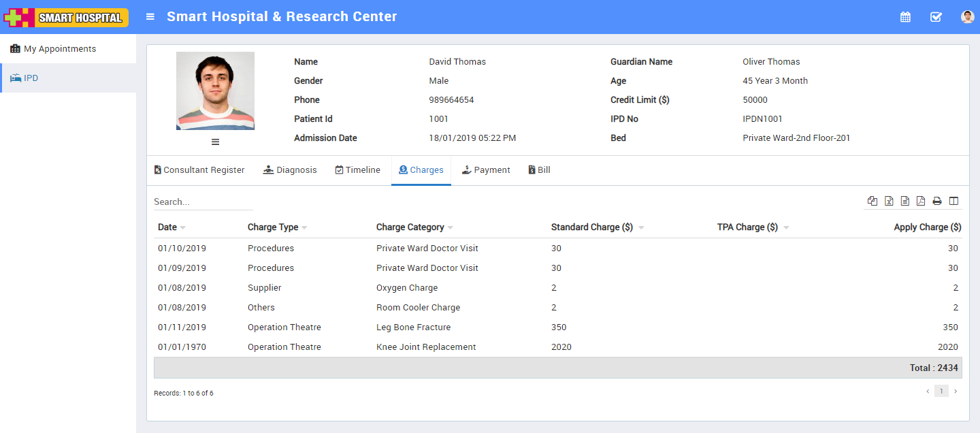Click the Search charges input field
This screenshot has width=980, height=433.
203,202
